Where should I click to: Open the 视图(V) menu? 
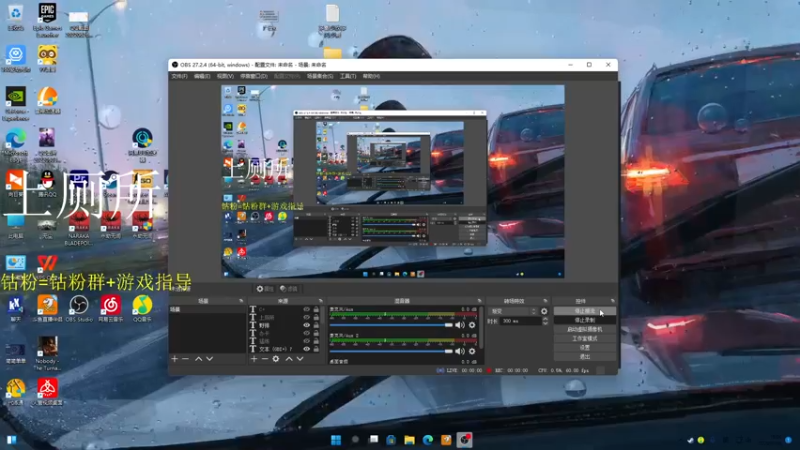tap(225, 76)
